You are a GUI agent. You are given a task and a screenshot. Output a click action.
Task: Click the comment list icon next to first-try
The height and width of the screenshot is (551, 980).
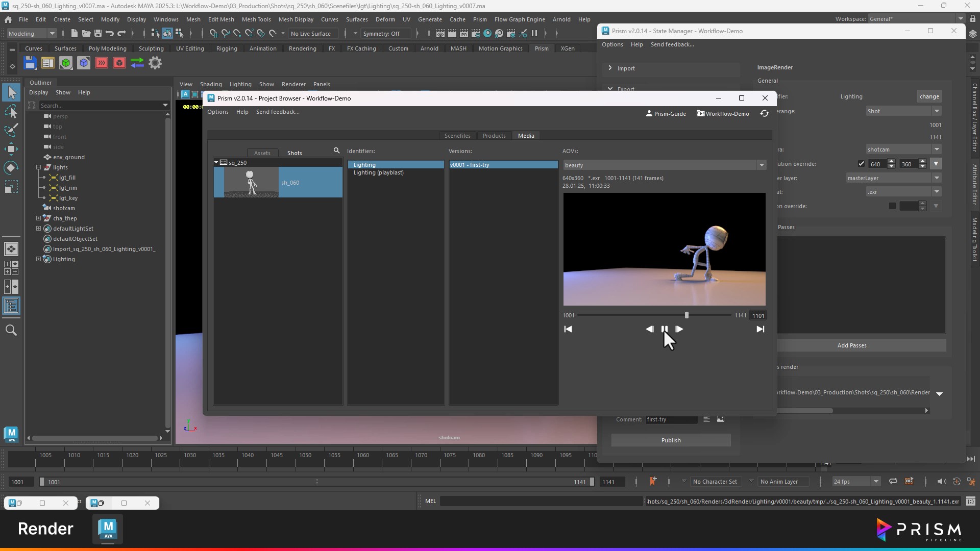(706, 419)
